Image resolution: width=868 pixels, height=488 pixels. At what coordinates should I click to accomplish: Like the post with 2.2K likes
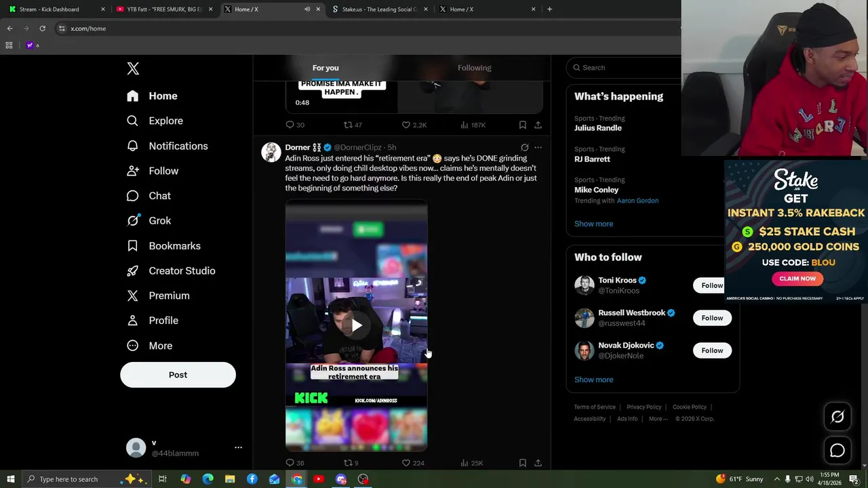(414, 125)
